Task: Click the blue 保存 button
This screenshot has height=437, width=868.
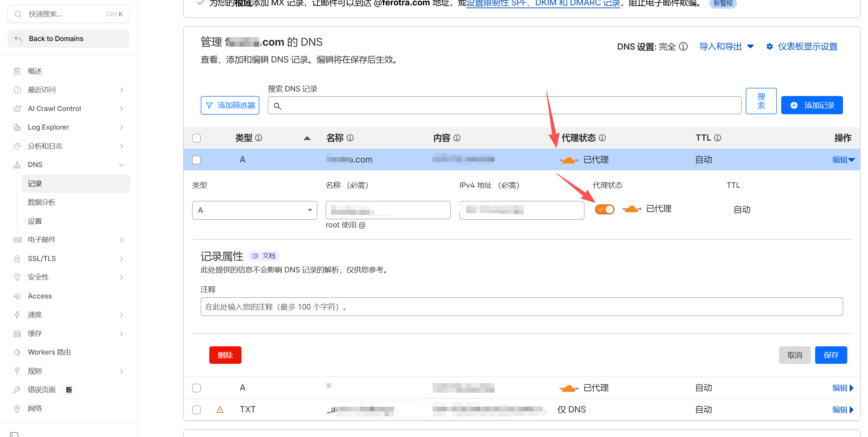Action: click(831, 355)
